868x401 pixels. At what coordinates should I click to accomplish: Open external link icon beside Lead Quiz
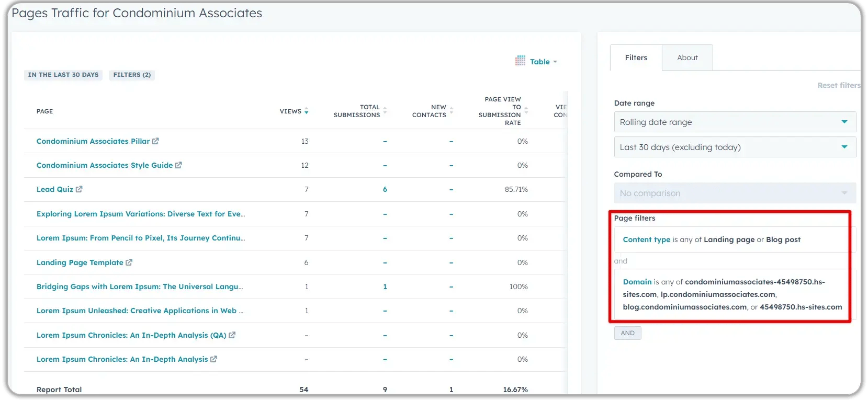(x=79, y=189)
